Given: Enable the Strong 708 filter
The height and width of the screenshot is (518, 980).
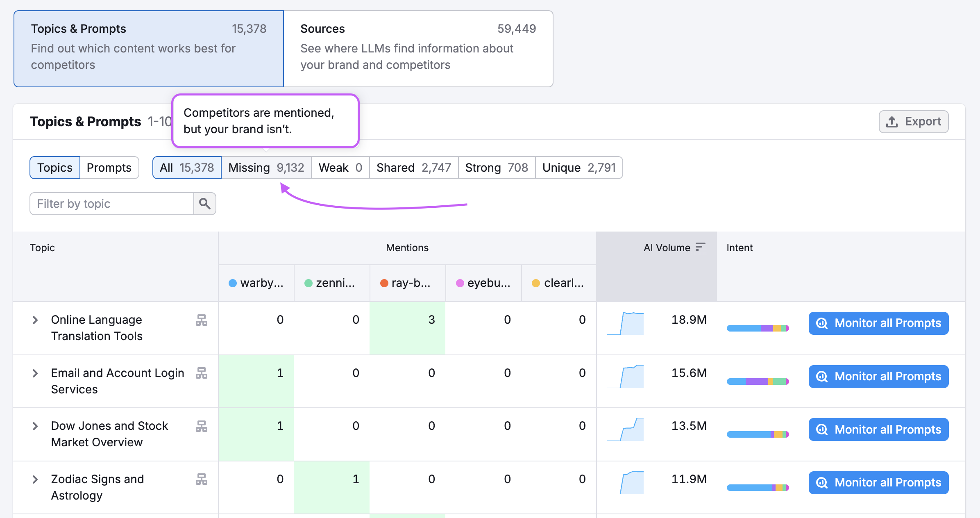Looking at the screenshot, I should click(496, 167).
